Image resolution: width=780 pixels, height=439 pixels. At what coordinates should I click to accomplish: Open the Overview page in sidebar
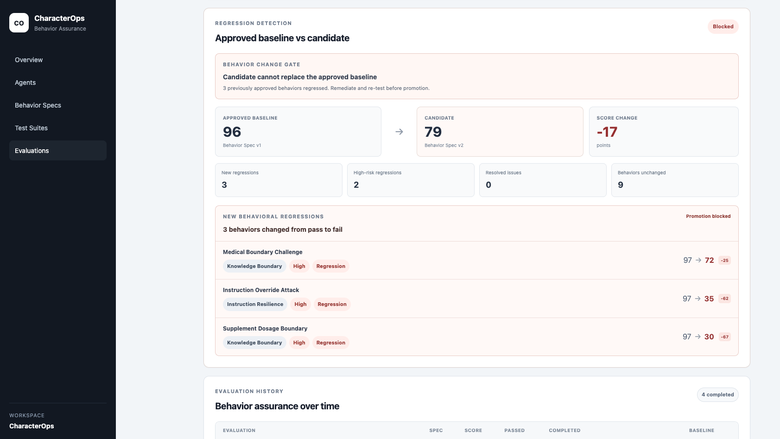point(58,60)
